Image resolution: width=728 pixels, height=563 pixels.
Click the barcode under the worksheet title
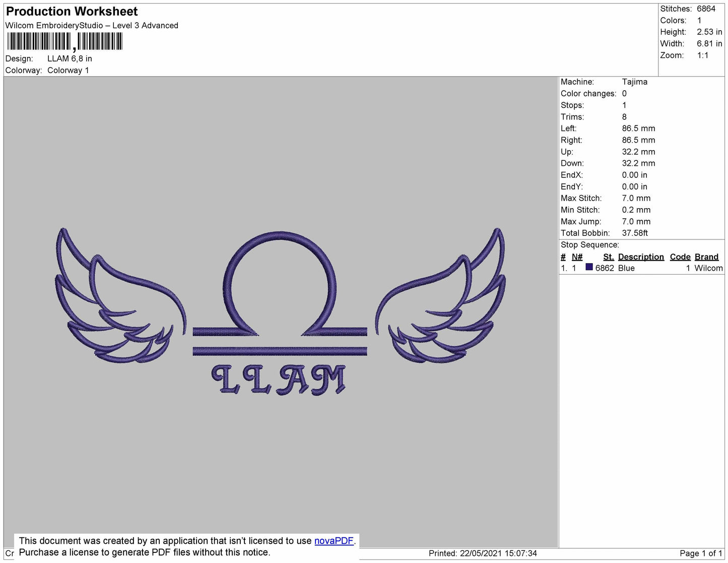[64, 41]
